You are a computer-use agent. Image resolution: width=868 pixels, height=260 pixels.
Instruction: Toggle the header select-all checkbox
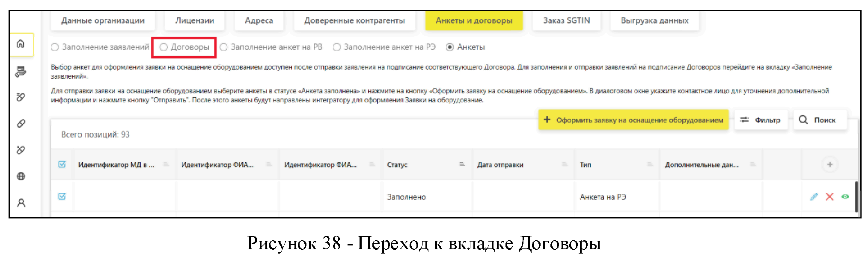pyautogui.click(x=62, y=164)
